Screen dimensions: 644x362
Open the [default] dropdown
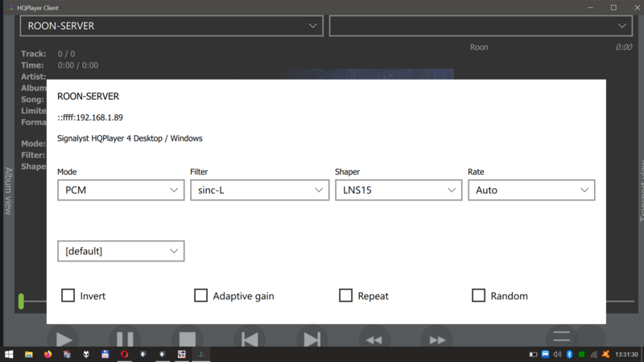pyautogui.click(x=121, y=251)
